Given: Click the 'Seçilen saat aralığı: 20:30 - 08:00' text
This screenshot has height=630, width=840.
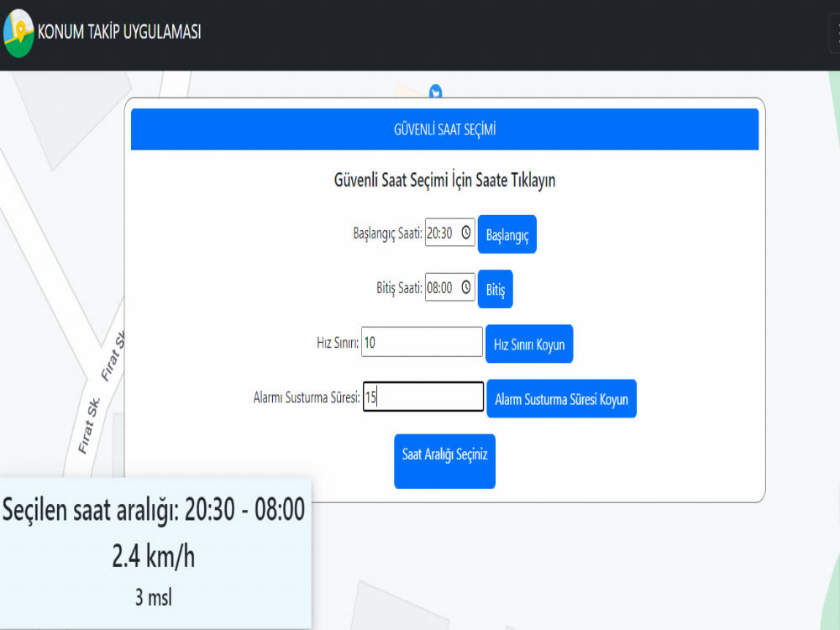Looking at the screenshot, I should coord(154,510).
